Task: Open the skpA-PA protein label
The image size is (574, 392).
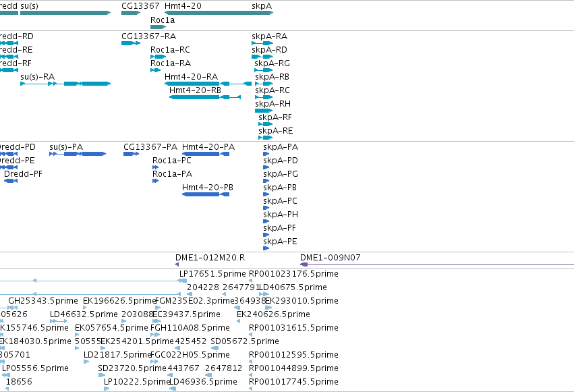Action: [281, 147]
